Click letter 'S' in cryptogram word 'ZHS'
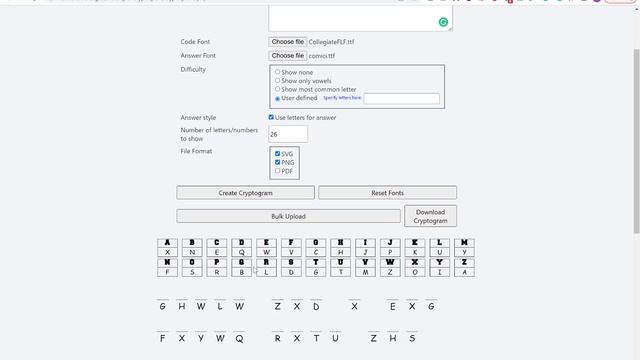 tap(412, 338)
